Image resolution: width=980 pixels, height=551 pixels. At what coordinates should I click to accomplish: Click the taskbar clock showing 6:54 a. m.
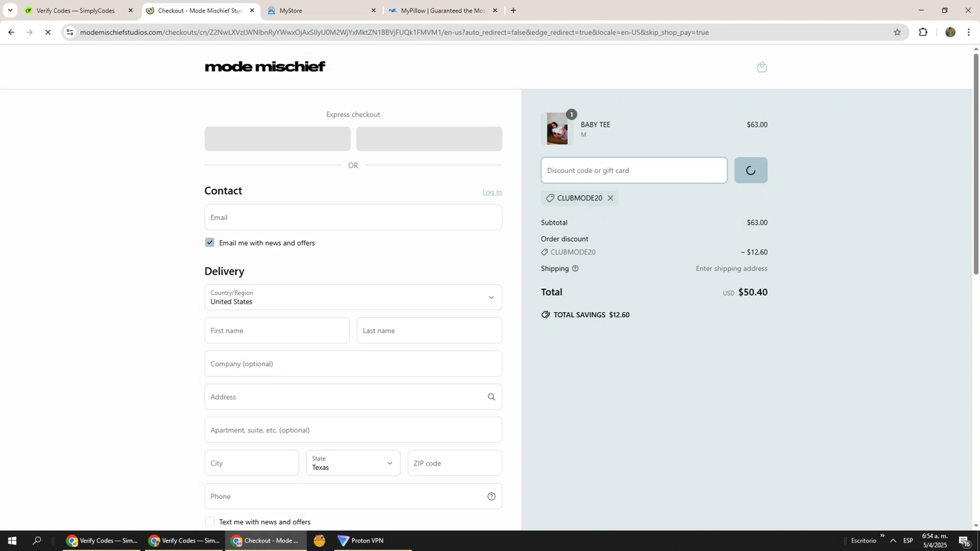tap(935, 541)
